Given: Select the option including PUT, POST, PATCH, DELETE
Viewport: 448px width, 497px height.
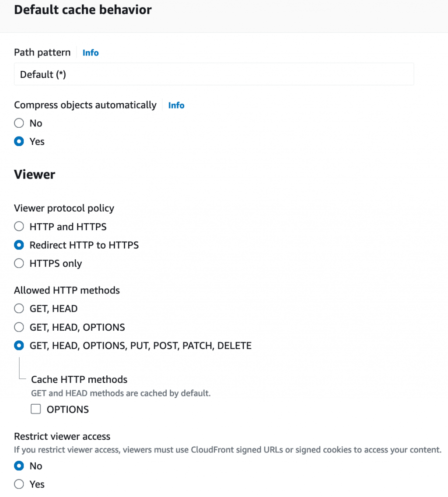Looking at the screenshot, I should click(x=19, y=346).
